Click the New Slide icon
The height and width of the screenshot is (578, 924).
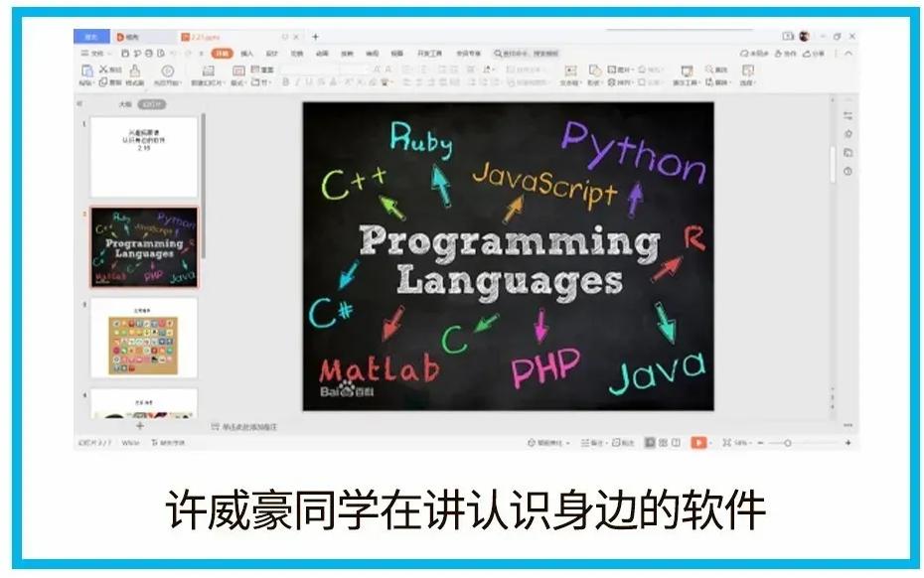208,72
